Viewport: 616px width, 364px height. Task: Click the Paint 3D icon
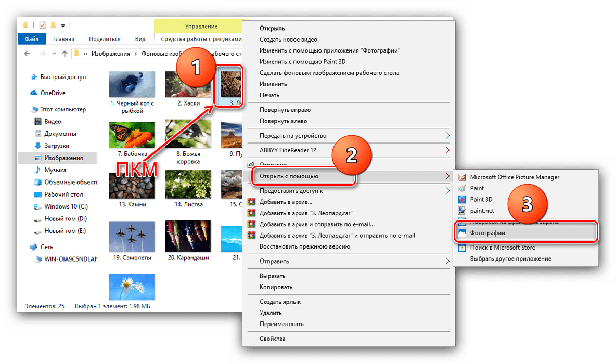(462, 200)
